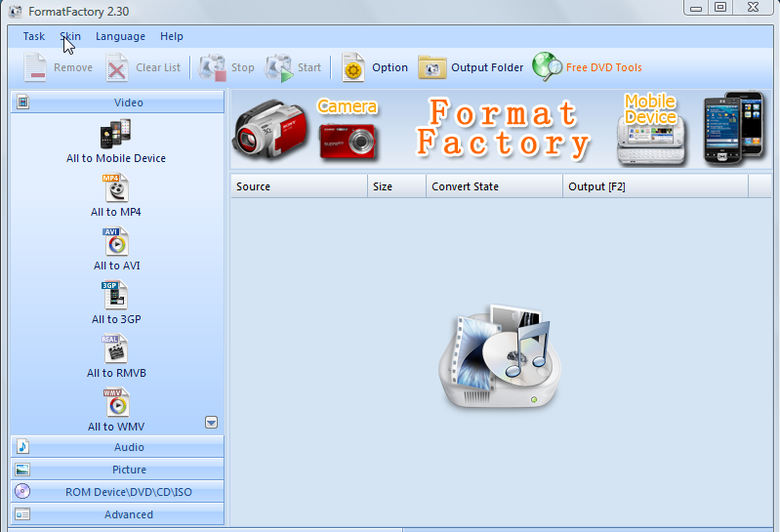Click the Format Factory banner logo text
Viewport: 780px width, 532px height.
503,128
